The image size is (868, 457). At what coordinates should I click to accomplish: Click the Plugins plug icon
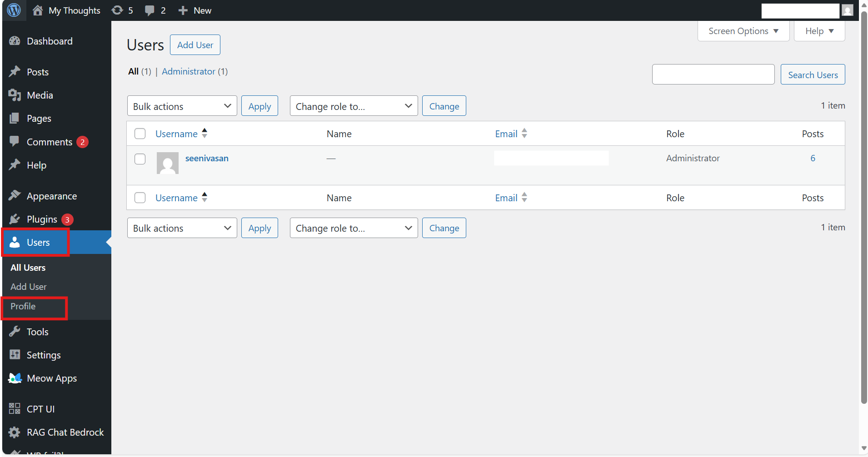(x=15, y=219)
